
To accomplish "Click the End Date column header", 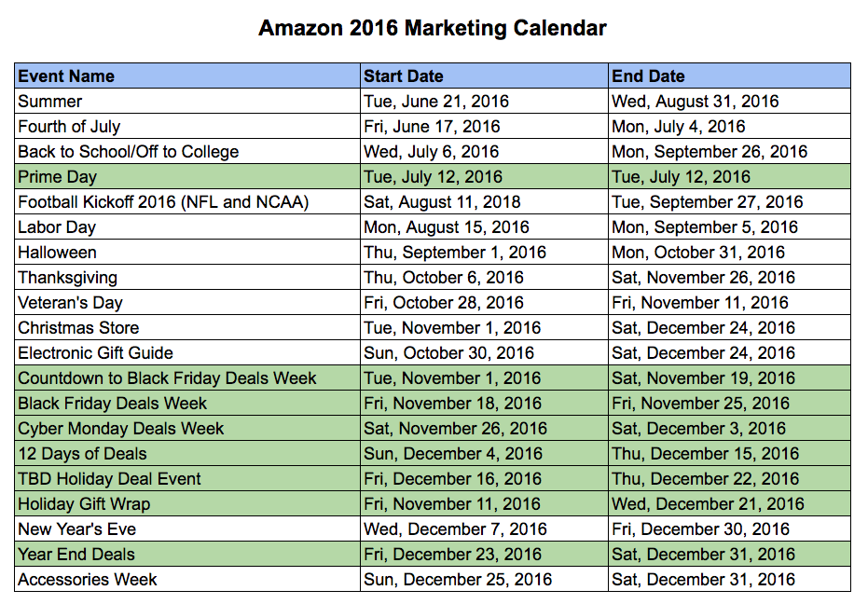I will [x=729, y=75].
